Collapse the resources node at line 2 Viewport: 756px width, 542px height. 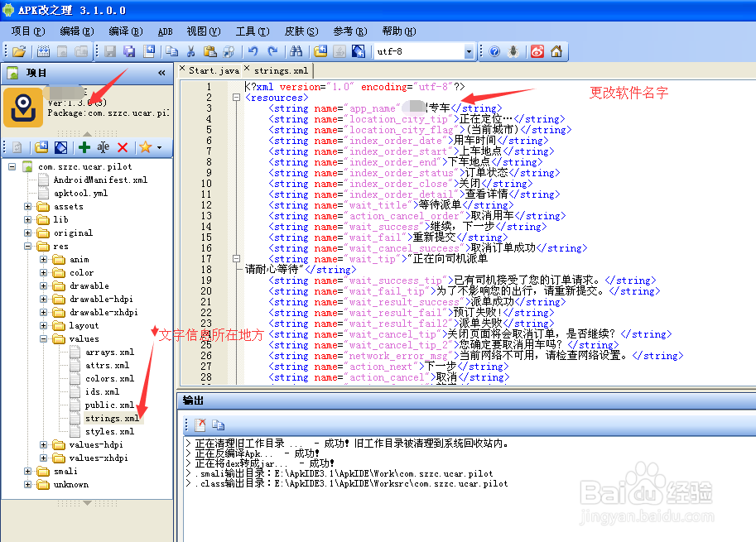click(236, 98)
